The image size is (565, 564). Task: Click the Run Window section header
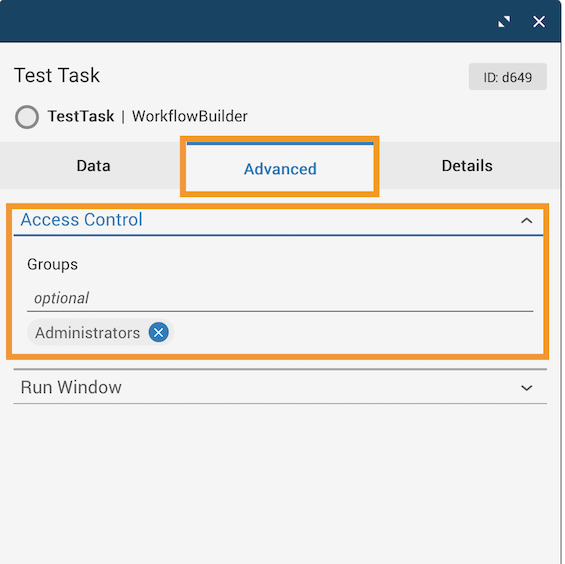pyautogui.click(x=280, y=387)
